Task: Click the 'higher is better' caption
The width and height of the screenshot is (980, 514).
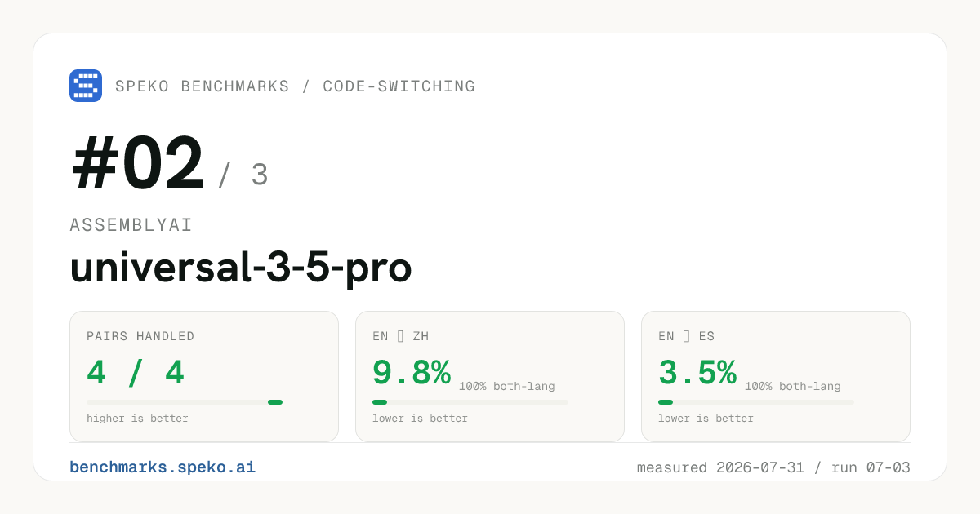Action: coord(137,419)
